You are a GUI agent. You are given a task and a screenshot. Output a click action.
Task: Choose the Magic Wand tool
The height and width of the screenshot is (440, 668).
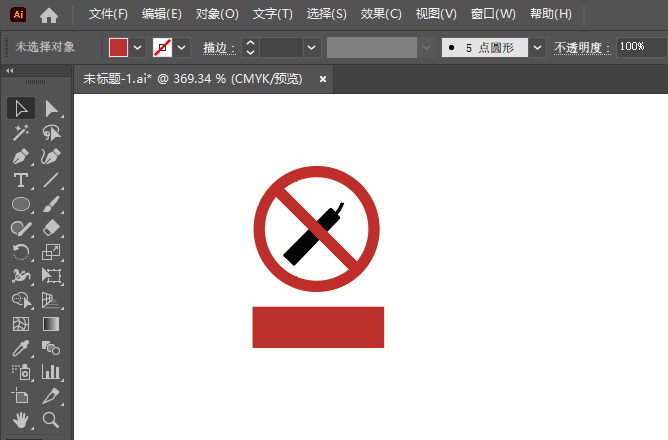click(x=21, y=133)
